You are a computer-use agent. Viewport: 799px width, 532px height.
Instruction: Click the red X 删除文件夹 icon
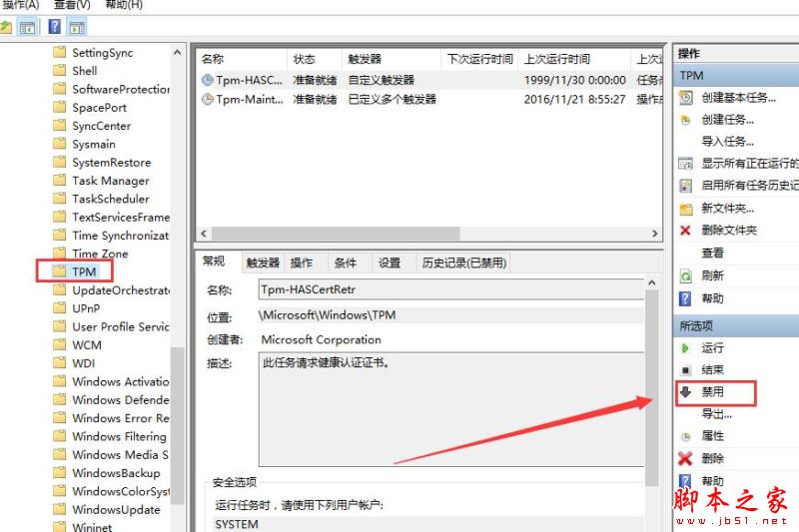coord(686,231)
